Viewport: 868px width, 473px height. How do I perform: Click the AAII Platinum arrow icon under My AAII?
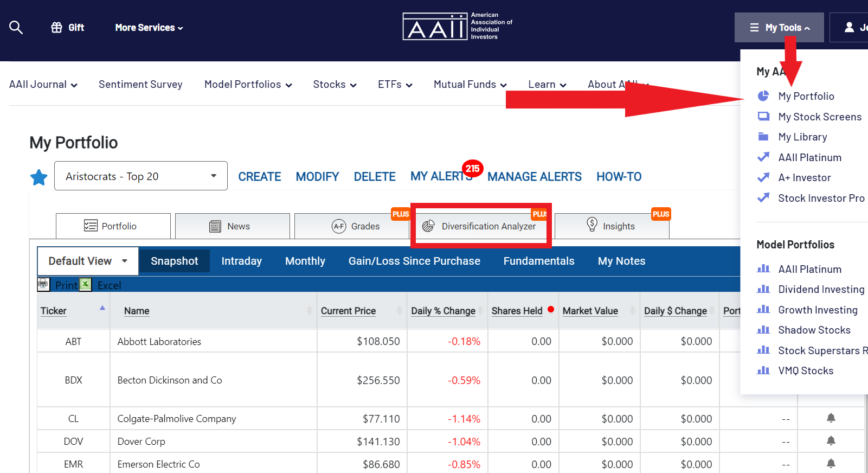tap(763, 157)
